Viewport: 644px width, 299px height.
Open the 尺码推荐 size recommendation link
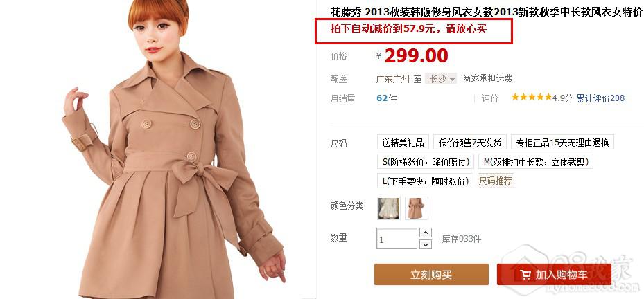pos(496,181)
